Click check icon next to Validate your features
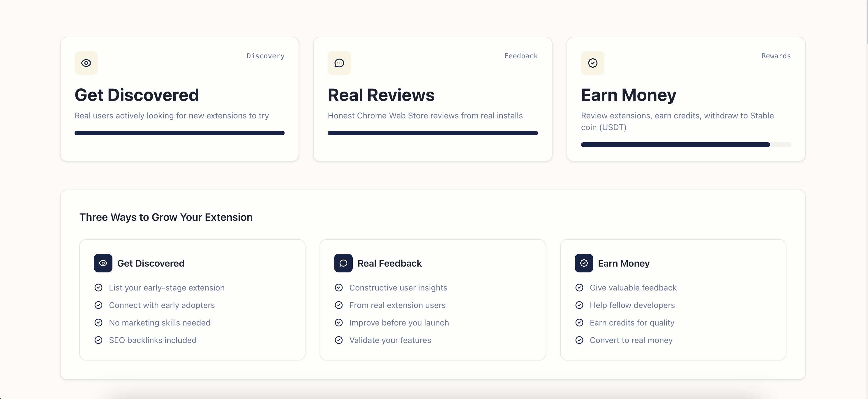The width and height of the screenshot is (868, 399). (339, 340)
